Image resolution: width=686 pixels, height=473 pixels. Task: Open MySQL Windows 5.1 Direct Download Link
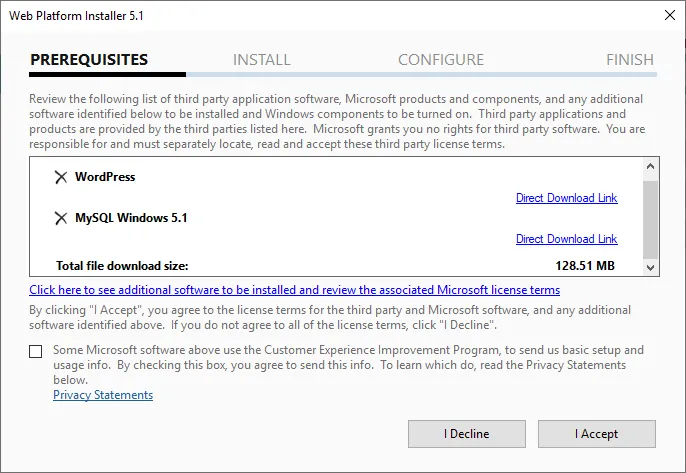566,239
